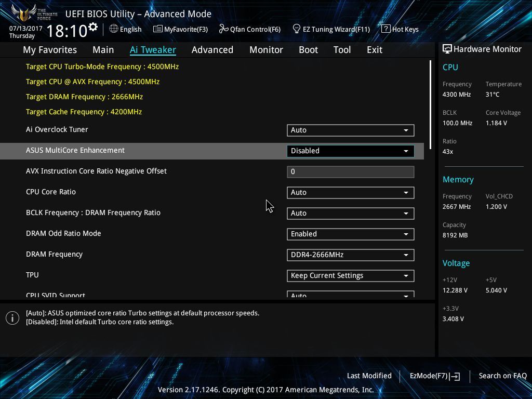Open Qfan Control fan icon
Viewport: 532px width, 399px height.
[223, 29]
